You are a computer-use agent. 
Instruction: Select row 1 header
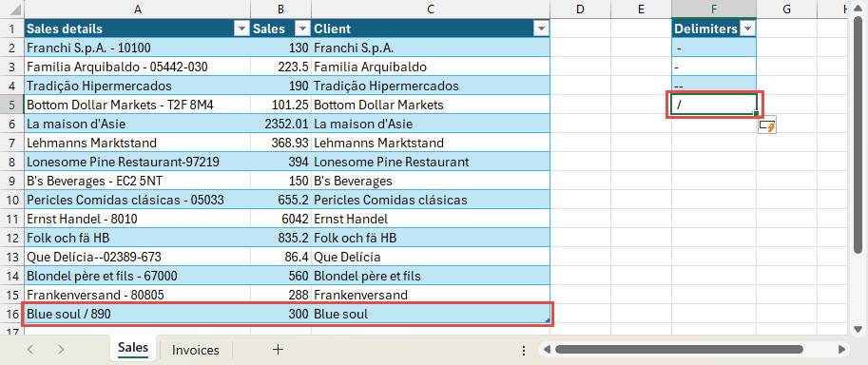[11, 29]
